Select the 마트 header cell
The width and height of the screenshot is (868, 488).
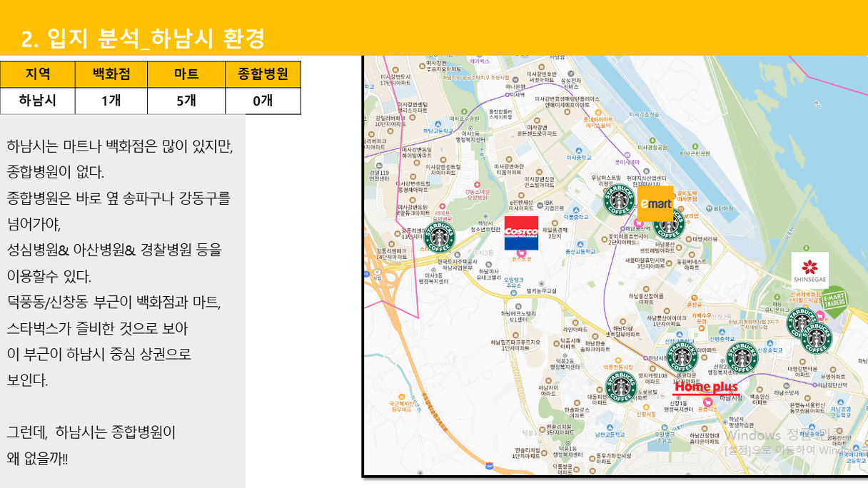[x=186, y=74]
